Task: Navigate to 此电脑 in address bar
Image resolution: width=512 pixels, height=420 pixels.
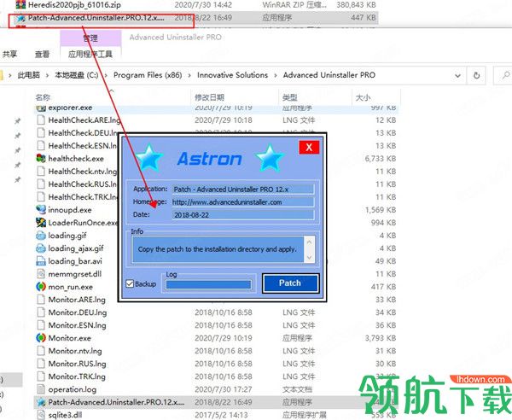Action: 29,75
